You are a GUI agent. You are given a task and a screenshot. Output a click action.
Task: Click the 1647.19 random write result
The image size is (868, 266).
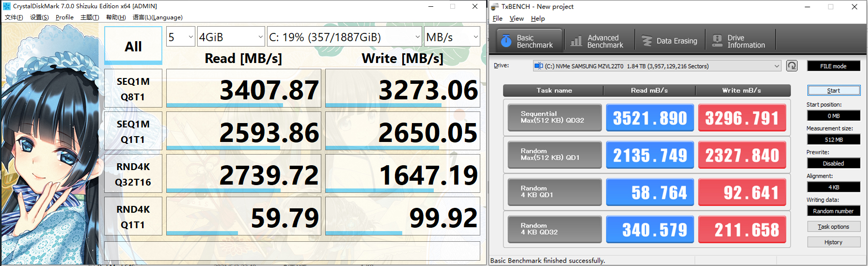(402, 174)
